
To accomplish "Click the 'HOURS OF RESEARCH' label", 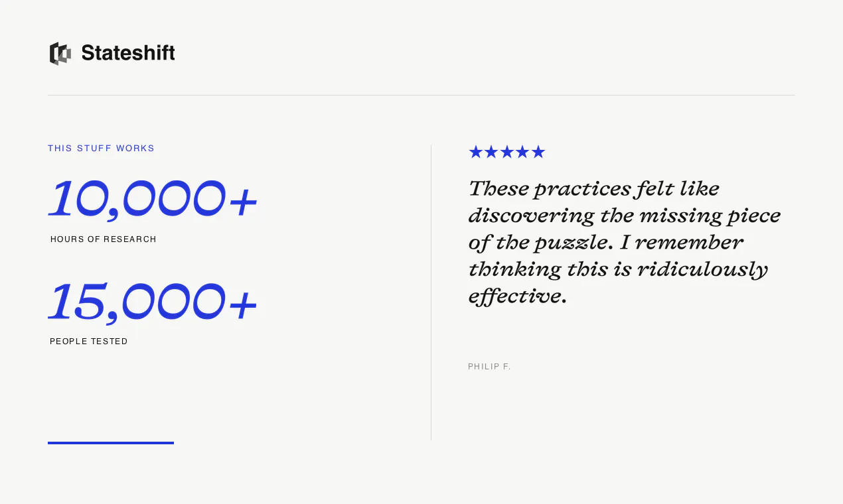I will 104,239.
